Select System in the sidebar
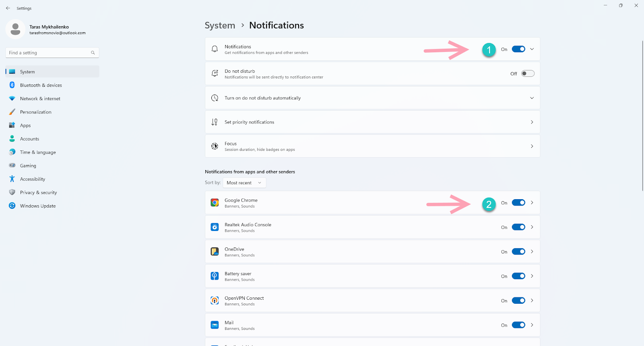 coord(52,72)
